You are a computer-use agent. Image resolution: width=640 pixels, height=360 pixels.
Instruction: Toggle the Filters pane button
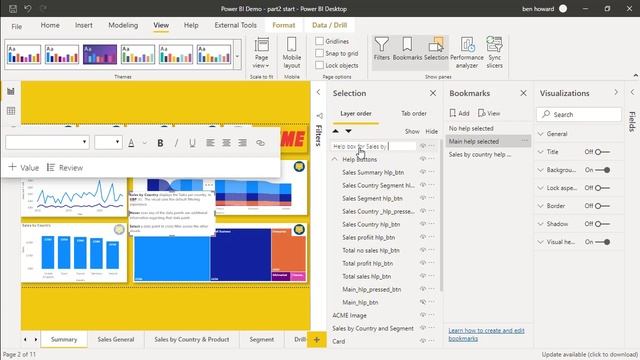(x=382, y=49)
